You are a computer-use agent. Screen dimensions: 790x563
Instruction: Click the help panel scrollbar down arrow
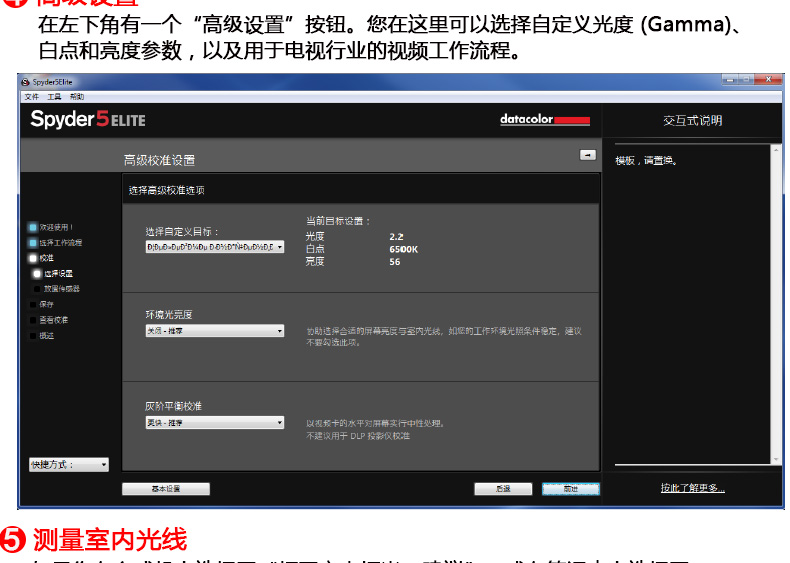[776, 460]
